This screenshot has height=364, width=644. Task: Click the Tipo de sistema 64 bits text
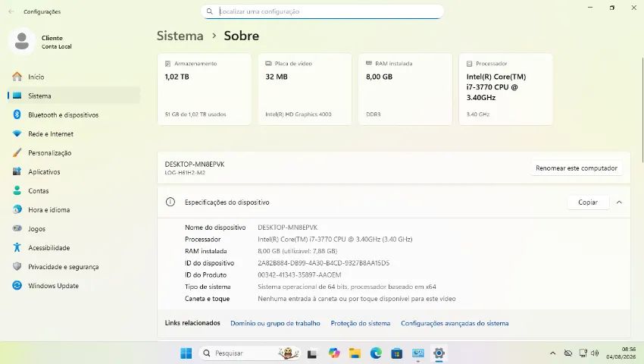tap(347, 287)
